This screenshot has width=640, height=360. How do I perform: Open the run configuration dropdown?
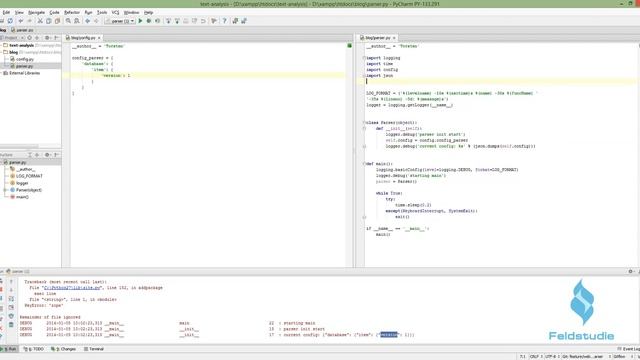pyautogui.click(x=120, y=21)
